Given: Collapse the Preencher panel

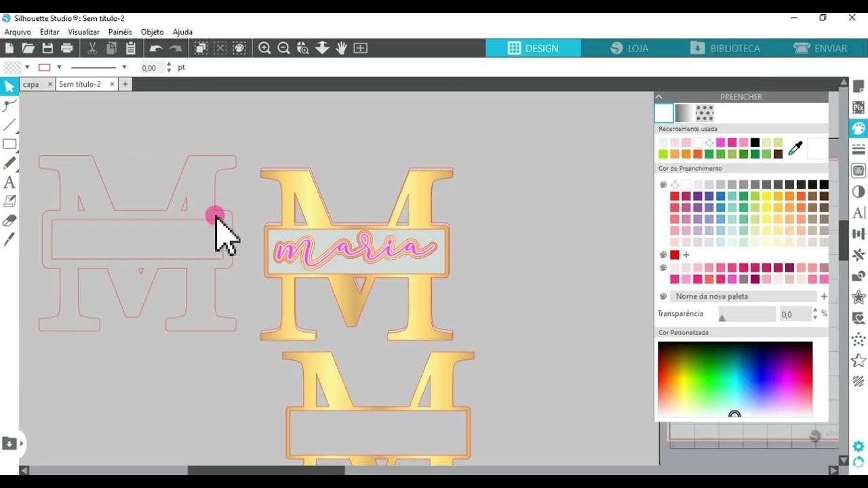Looking at the screenshot, I should [x=658, y=97].
